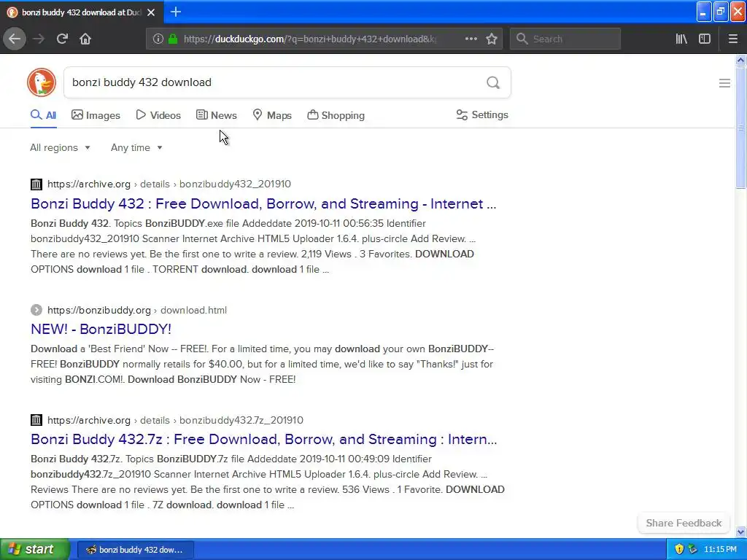Viewport: 747px width, 560px height.
Task: Click the 11:15 PM taskbar clock
Action: 720,549
